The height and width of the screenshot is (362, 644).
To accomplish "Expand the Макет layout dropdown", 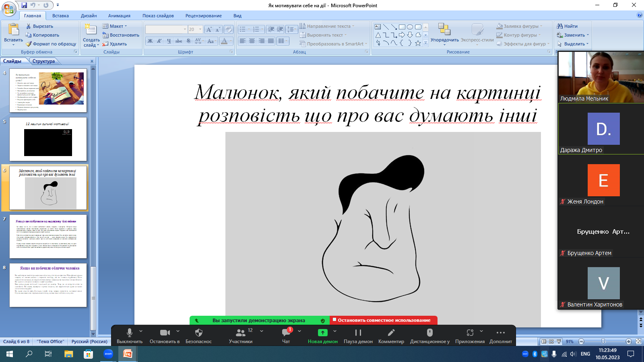I will 115,26.
